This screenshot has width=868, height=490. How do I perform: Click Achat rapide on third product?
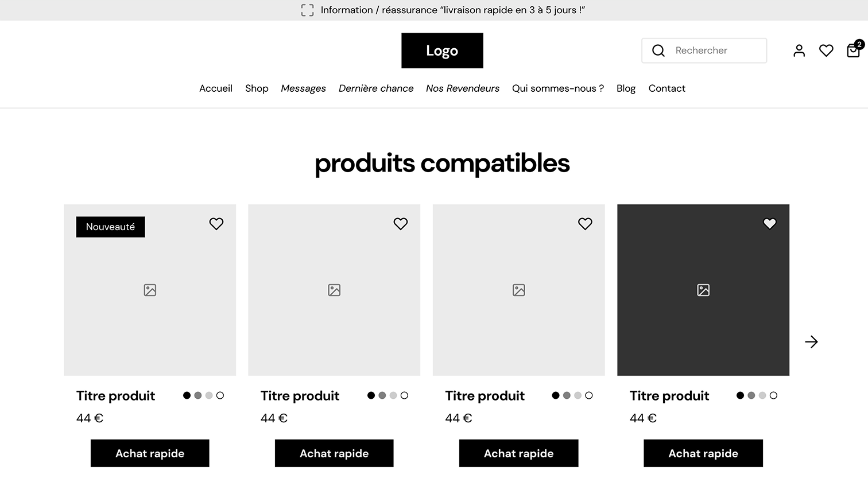tap(518, 453)
